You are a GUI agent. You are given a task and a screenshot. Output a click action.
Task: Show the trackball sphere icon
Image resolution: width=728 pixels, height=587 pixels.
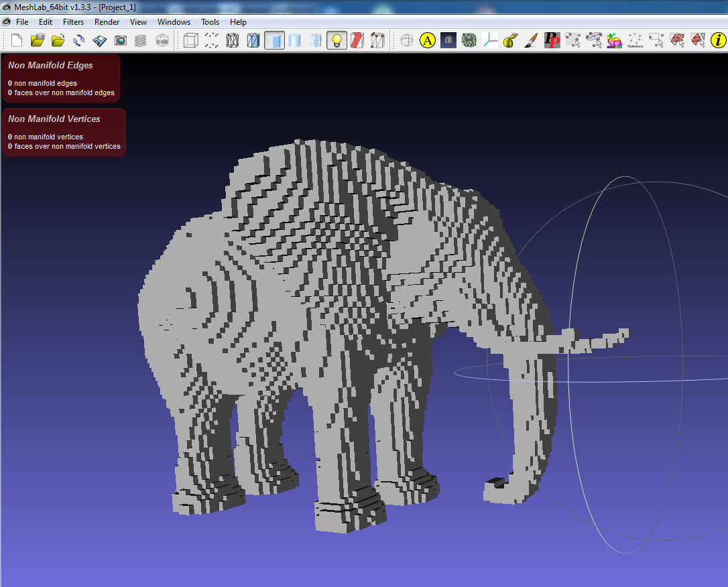tap(407, 40)
